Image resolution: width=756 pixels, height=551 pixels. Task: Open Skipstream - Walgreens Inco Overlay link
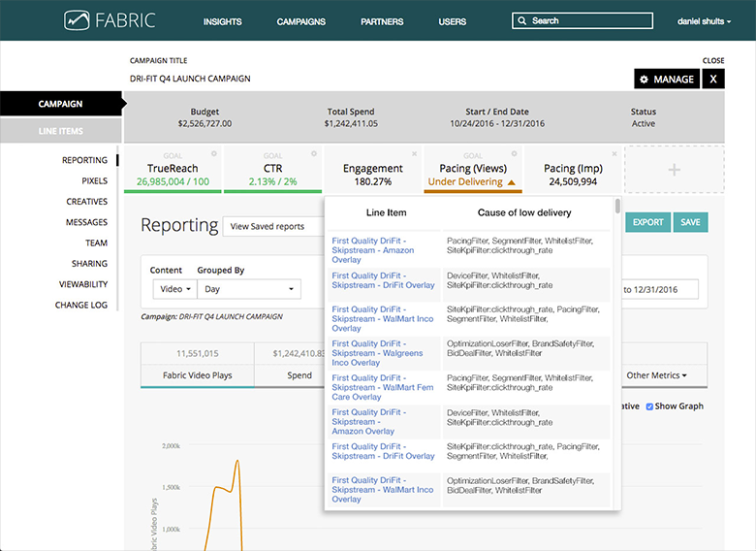pyautogui.click(x=377, y=353)
